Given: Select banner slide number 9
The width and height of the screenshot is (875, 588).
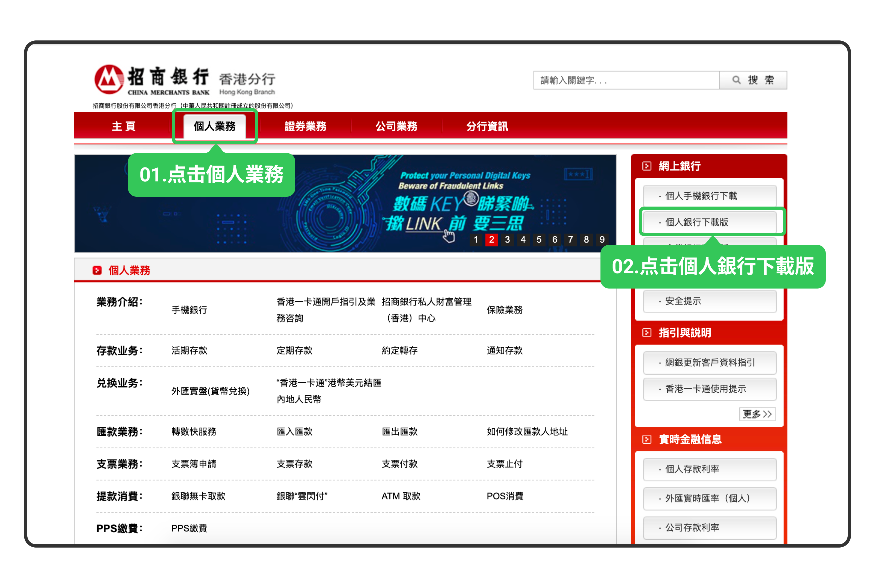Looking at the screenshot, I should tap(602, 240).
